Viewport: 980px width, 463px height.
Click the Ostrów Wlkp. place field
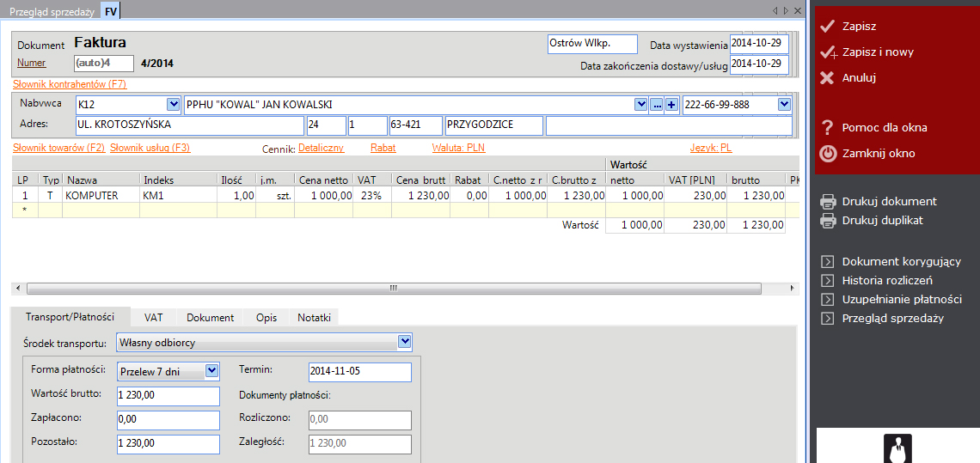pyautogui.click(x=592, y=45)
